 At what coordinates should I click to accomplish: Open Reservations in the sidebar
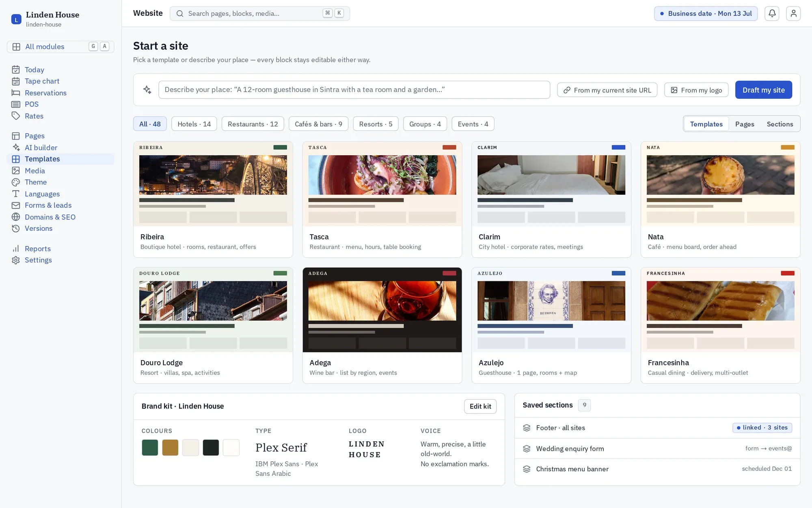click(60, 93)
